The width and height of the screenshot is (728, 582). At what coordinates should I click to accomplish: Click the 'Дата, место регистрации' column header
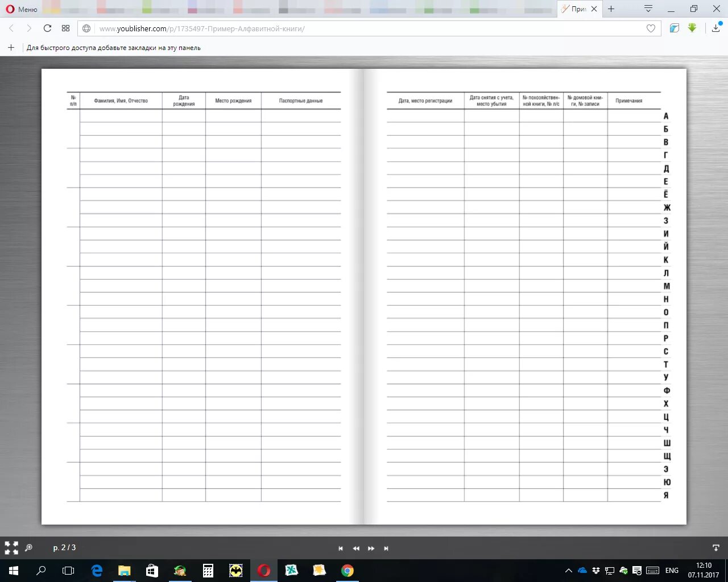[425, 101]
